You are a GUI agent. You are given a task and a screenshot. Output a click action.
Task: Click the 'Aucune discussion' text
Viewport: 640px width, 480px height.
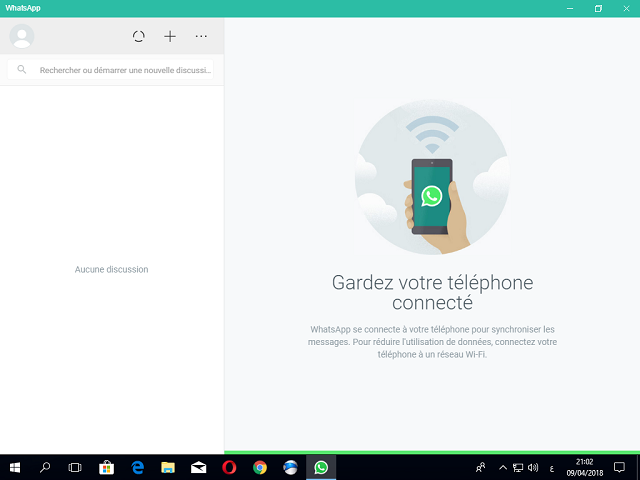[111, 269]
